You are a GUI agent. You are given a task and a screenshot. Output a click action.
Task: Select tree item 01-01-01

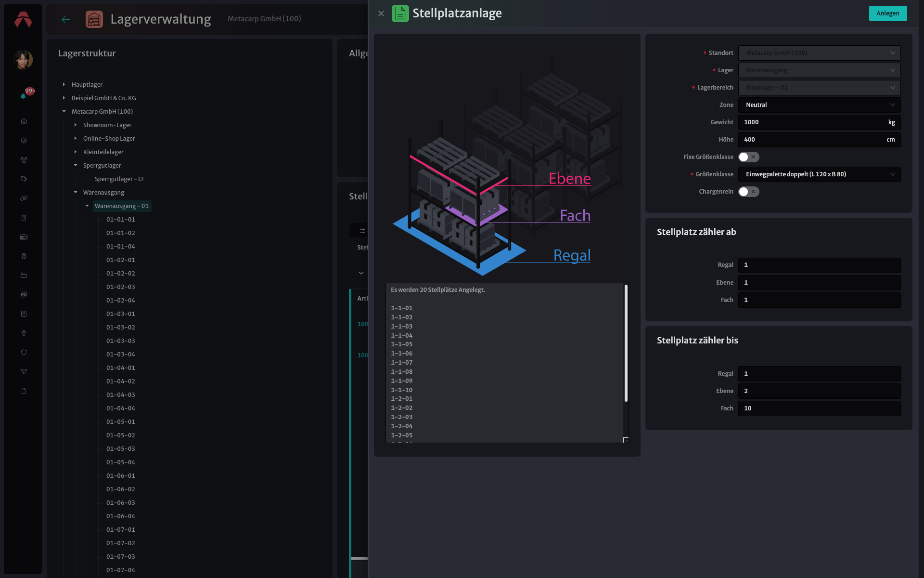(121, 219)
